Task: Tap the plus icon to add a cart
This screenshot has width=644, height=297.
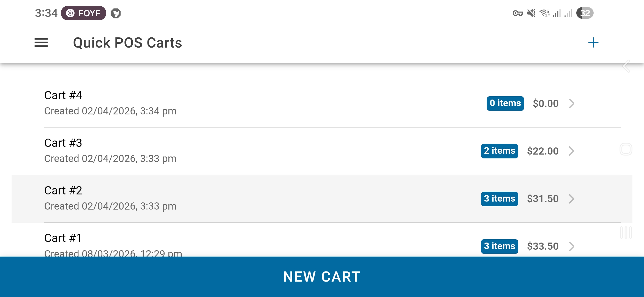Action: [x=593, y=43]
